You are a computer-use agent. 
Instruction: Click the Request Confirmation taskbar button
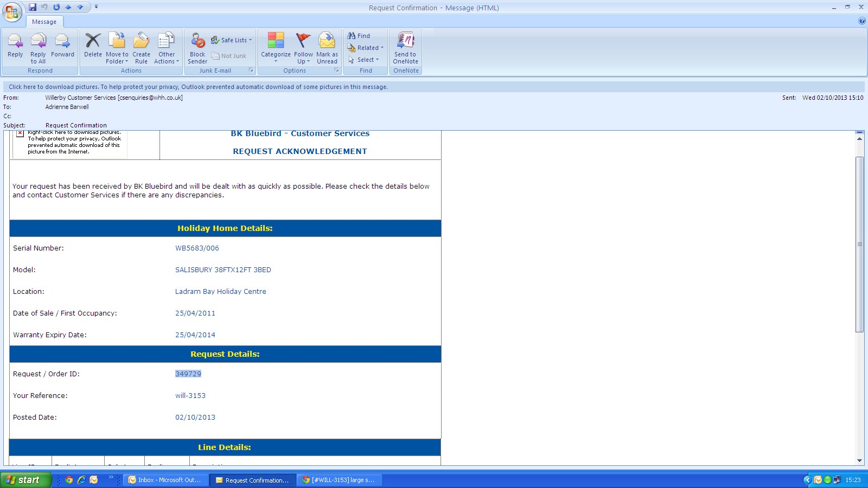click(253, 480)
